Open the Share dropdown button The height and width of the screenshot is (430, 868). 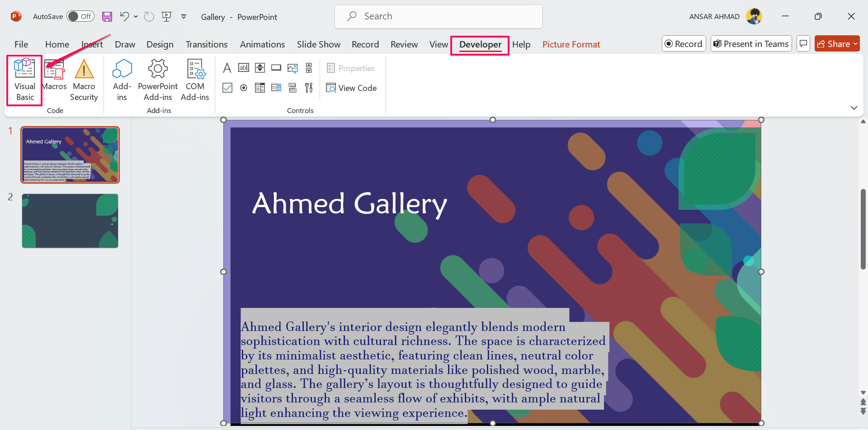click(x=837, y=44)
